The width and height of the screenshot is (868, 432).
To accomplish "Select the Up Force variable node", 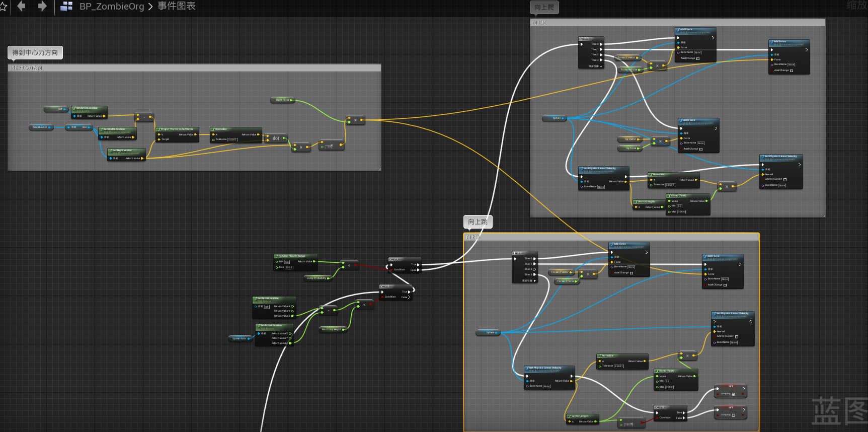I will coord(631,148).
